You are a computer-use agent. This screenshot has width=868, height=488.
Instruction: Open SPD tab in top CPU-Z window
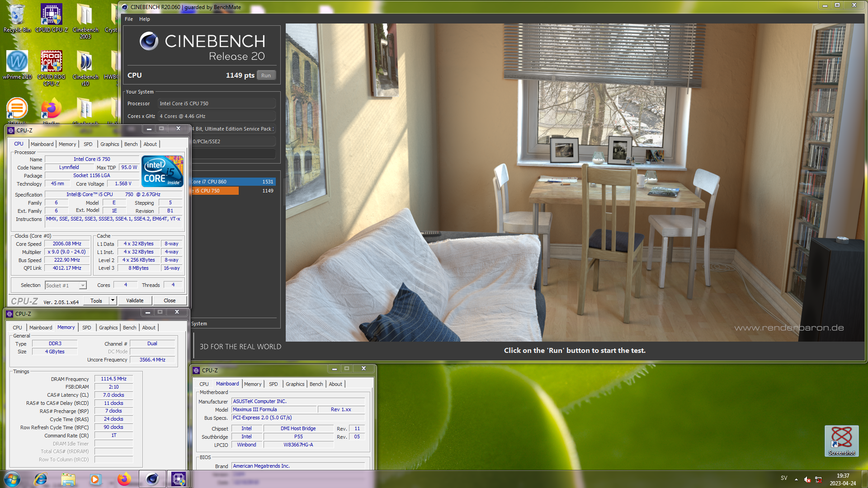coord(88,144)
